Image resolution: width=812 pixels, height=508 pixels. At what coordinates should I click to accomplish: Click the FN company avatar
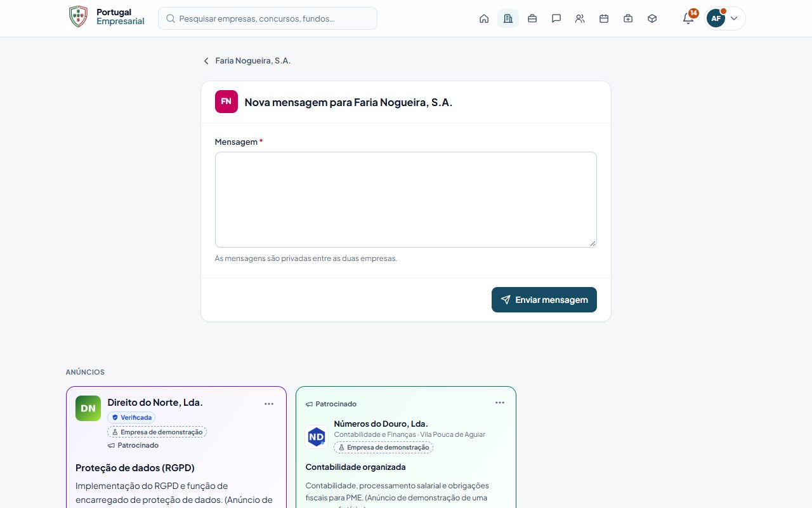(x=226, y=102)
